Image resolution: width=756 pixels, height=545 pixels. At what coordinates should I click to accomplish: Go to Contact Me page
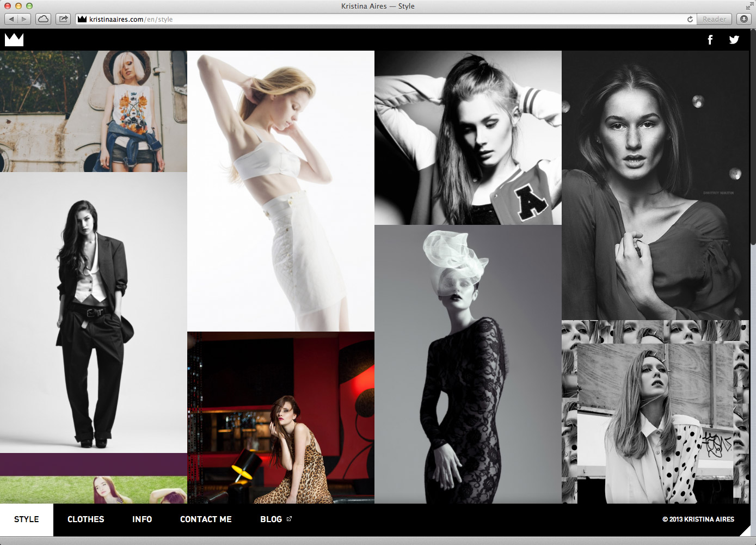click(x=206, y=519)
